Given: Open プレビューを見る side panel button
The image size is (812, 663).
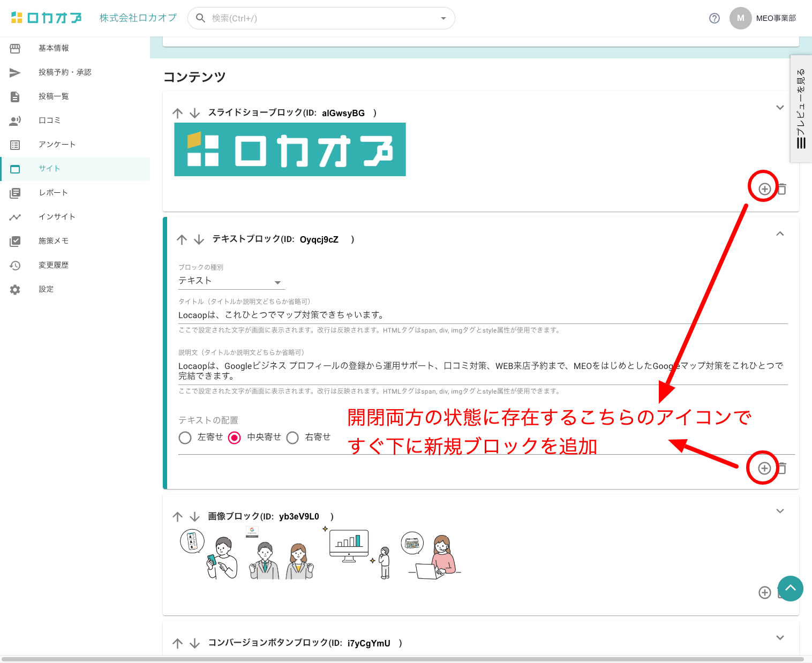Looking at the screenshot, I should pos(801,109).
